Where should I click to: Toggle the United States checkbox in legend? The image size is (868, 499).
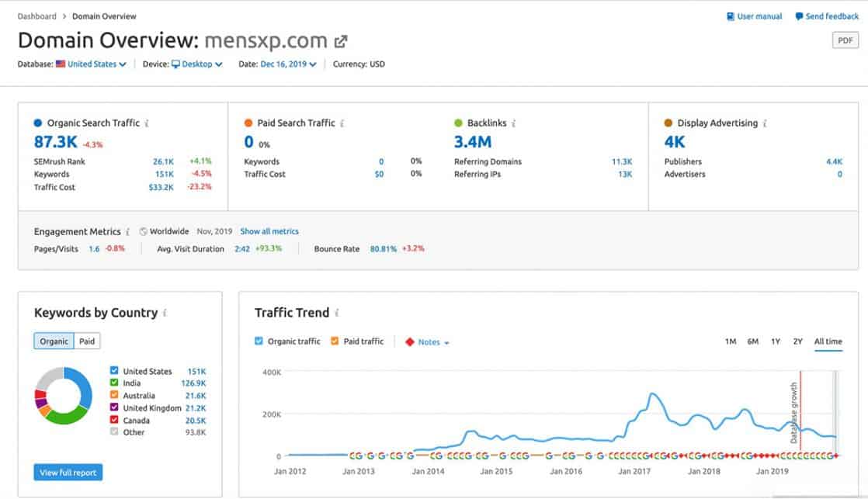click(115, 371)
